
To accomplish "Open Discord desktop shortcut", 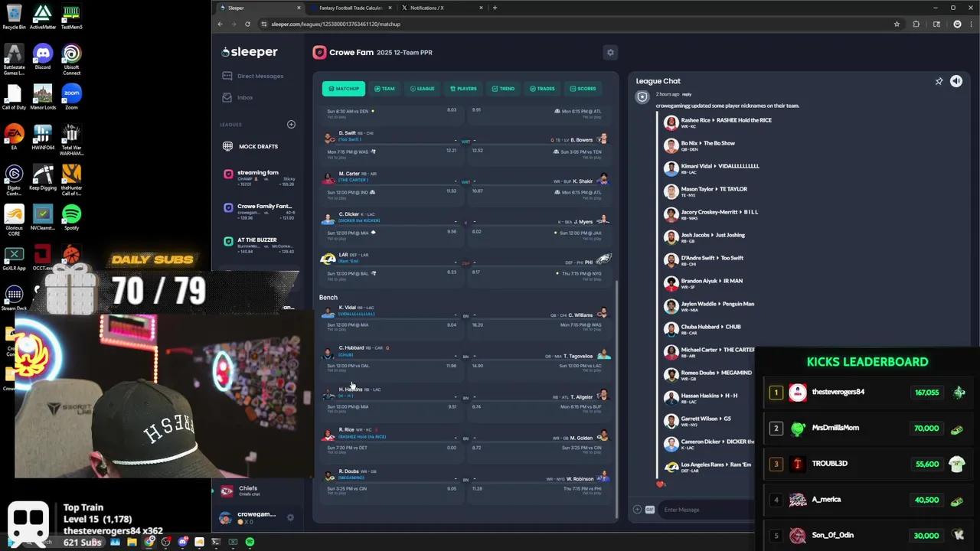I will [x=43, y=57].
